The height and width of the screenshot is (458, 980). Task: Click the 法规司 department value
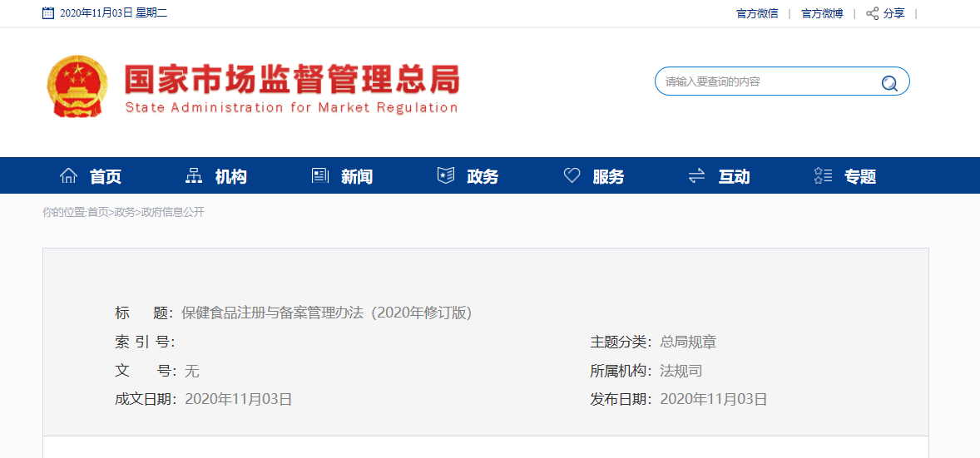pos(681,371)
